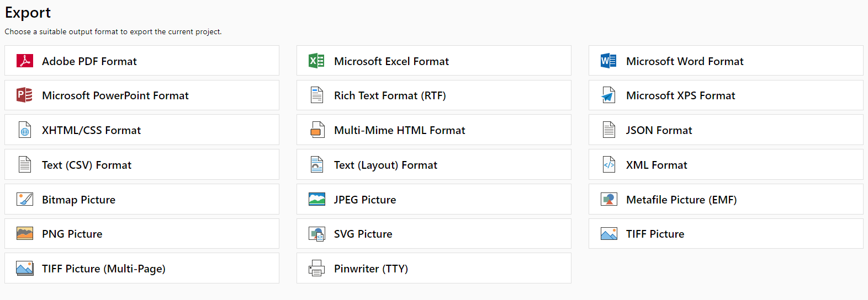The height and width of the screenshot is (300, 868).
Task: Click the Metafile Picture shapes icon
Action: click(x=608, y=199)
